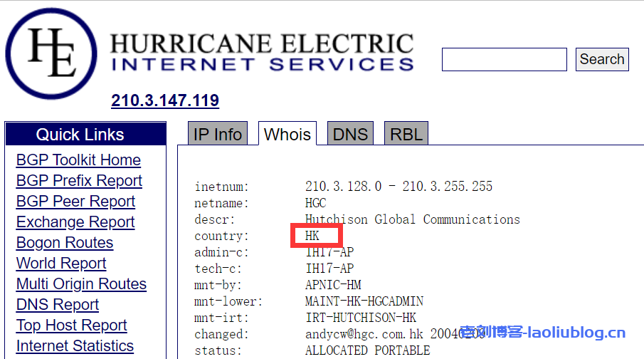
Task: Click the HK country value
Action: [312, 236]
